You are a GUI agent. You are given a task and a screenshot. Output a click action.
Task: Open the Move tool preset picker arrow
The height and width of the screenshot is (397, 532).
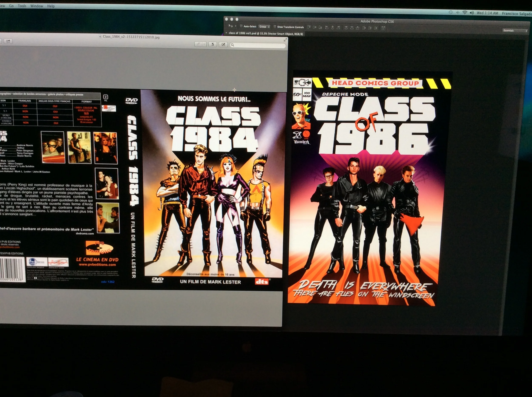tap(236, 26)
